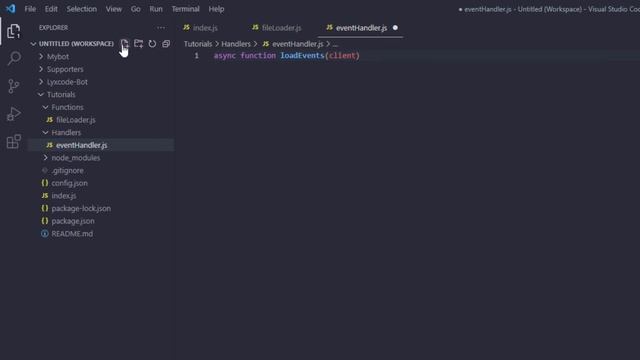Open the Extensions view
640x360 pixels.
(x=13, y=141)
